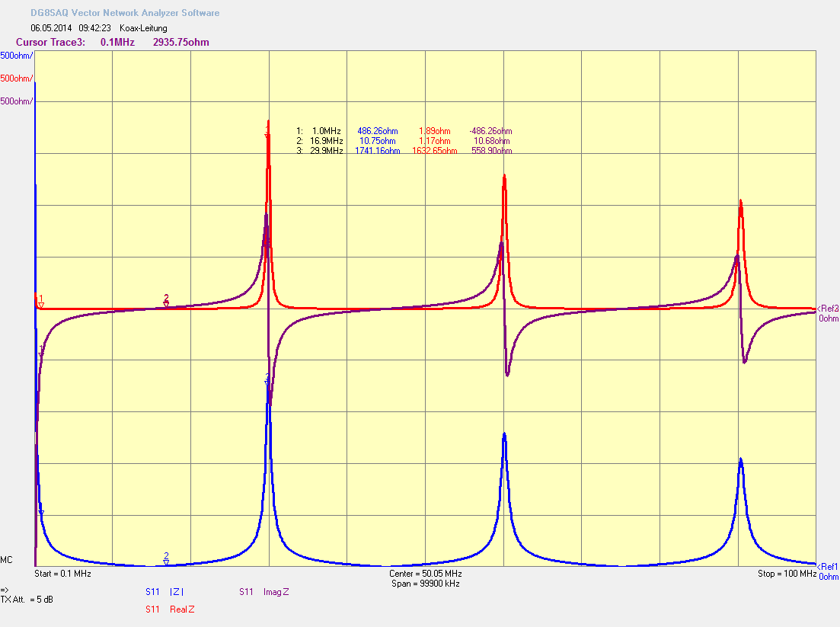Select purple marker 1 on the Imag Z trace
Screen dimensions: 840x627
41,351
